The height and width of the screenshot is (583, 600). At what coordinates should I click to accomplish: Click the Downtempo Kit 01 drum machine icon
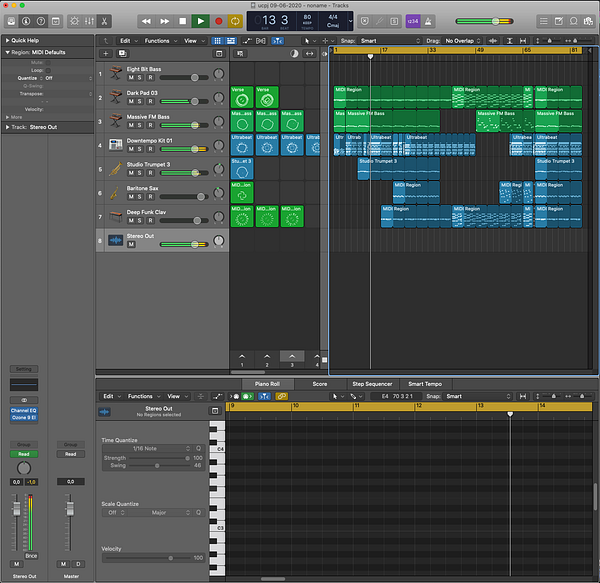coord(115,145)
